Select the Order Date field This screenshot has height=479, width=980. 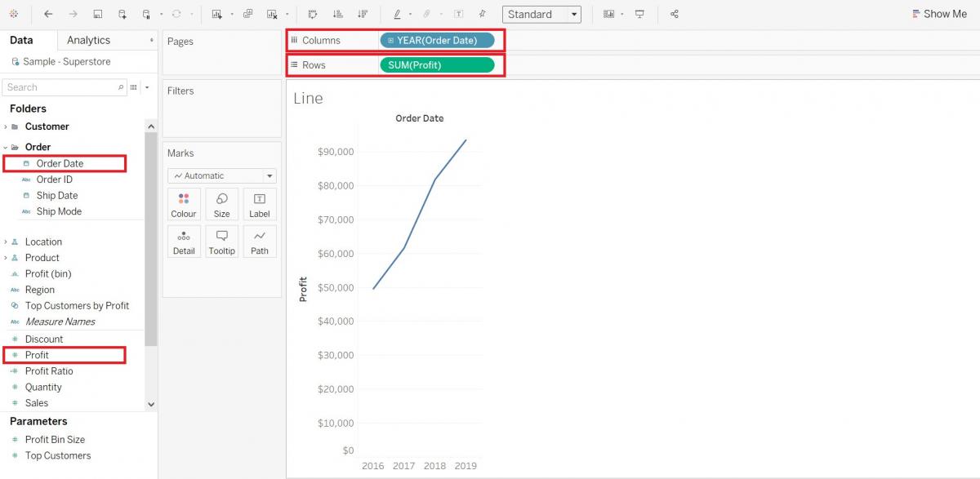tap(60, 163)
